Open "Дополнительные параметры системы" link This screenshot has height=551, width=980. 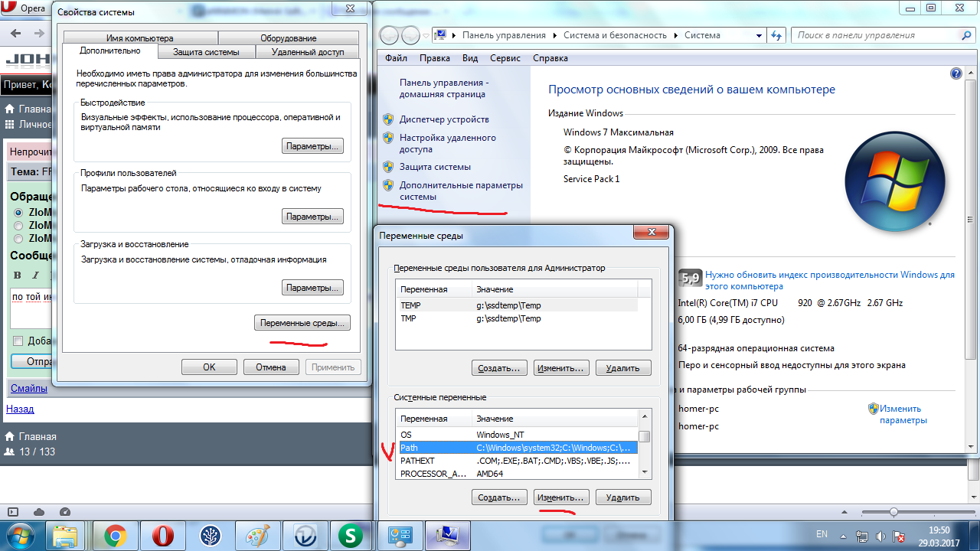(x=461, y=191)
